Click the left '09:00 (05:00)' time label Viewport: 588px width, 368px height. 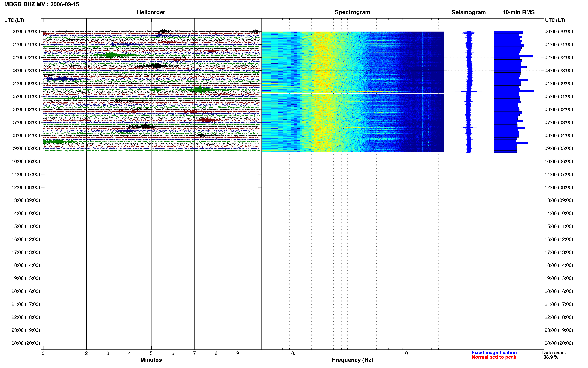26,148
